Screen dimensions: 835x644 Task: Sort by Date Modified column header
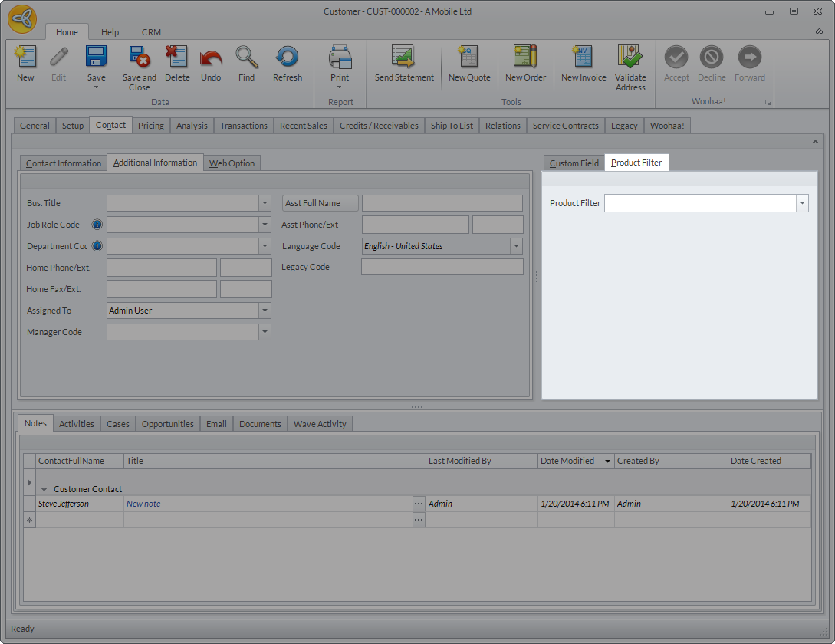[x=567, y=461]
